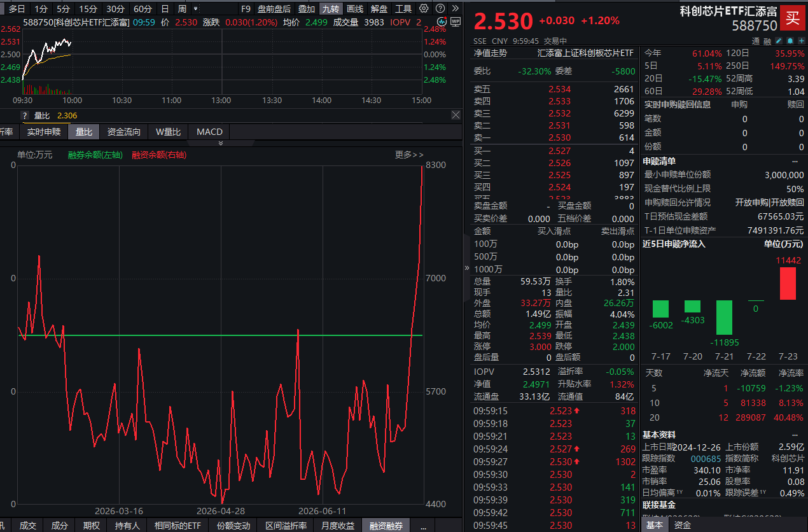Select the 份额变动 bottom tab
808x532 pixels.
[x=233, y=526]
